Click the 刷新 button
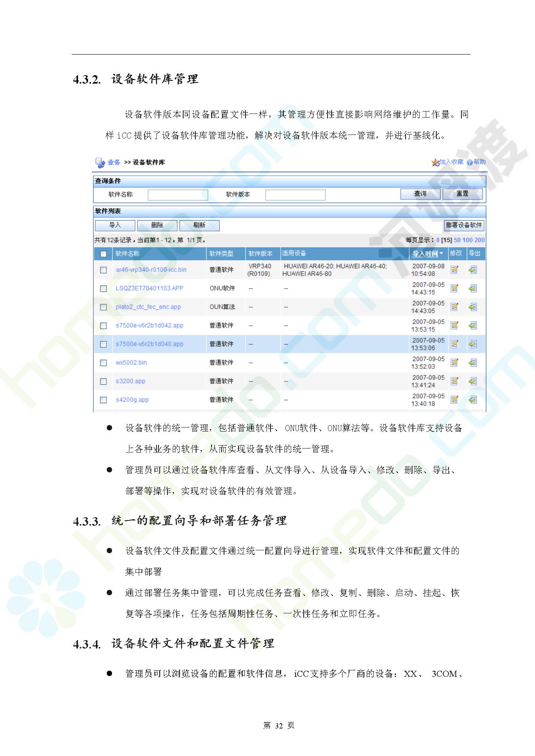 pos(199,225)
